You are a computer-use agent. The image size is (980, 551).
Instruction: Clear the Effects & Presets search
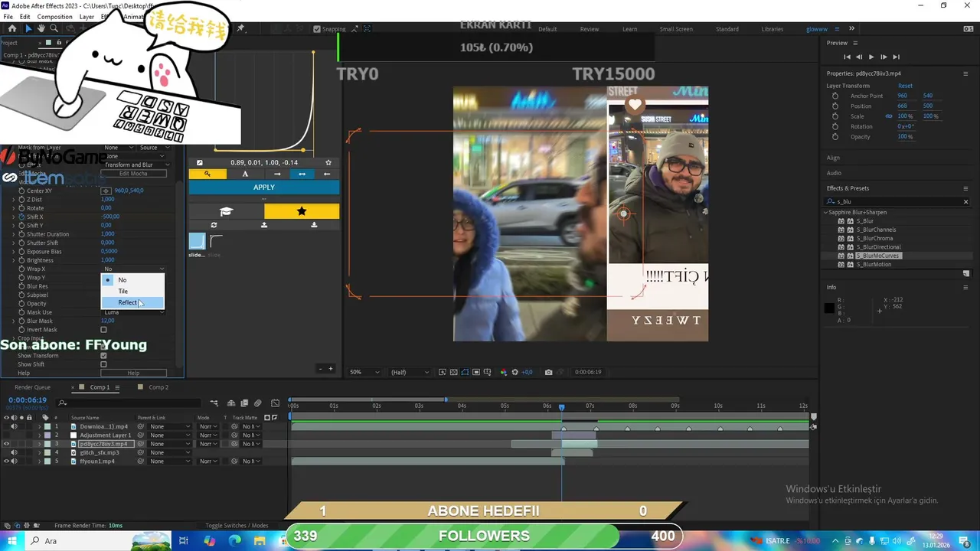click(x=965, y=202)
